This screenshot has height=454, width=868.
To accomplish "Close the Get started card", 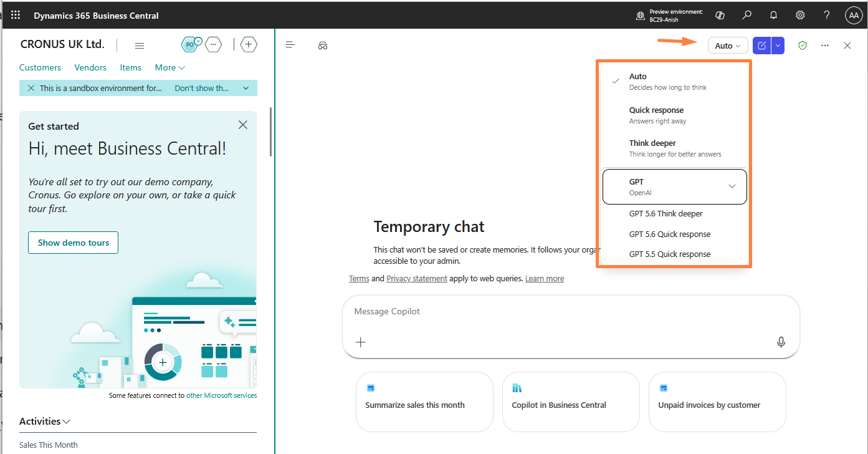I will [x=243, y=125].
